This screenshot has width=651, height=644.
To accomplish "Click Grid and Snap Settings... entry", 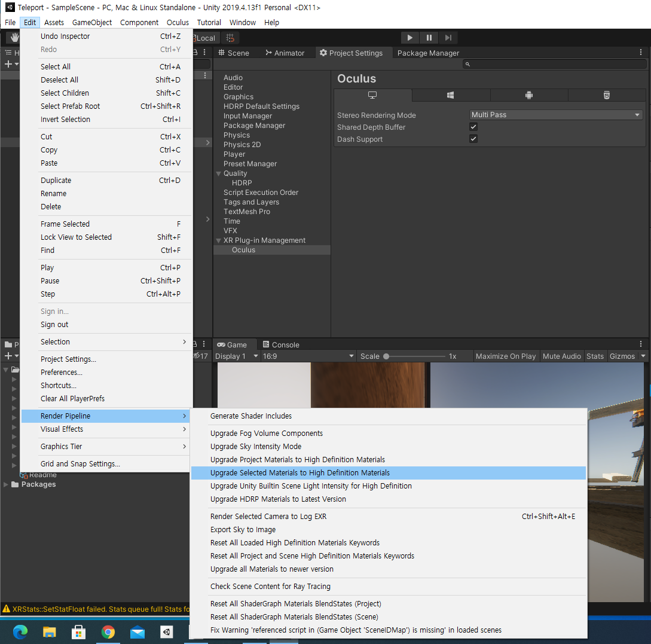I will click(x=106, y=464).
